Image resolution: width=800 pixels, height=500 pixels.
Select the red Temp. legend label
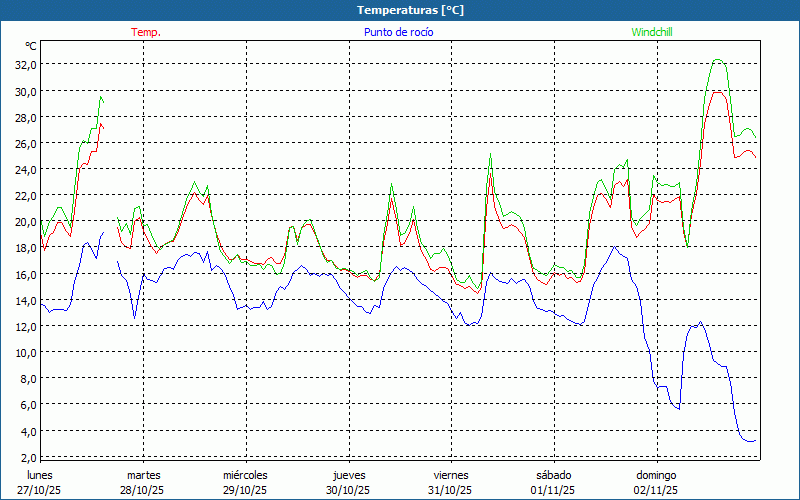point(146,32)
